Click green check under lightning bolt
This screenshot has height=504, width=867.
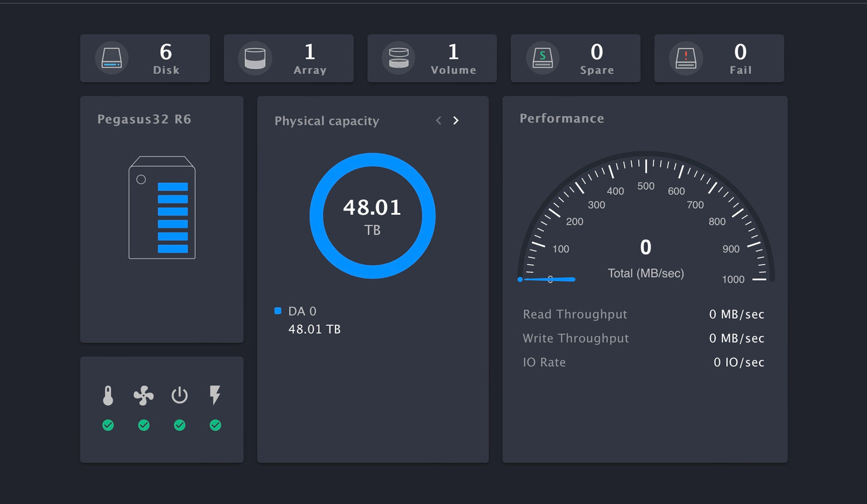(215, 425)
